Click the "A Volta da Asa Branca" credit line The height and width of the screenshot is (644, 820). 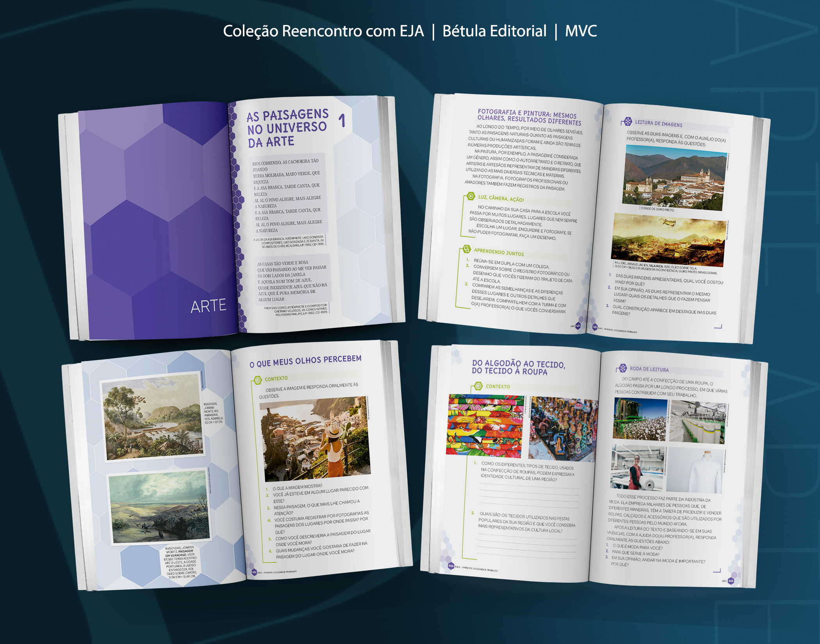(289, 241)
